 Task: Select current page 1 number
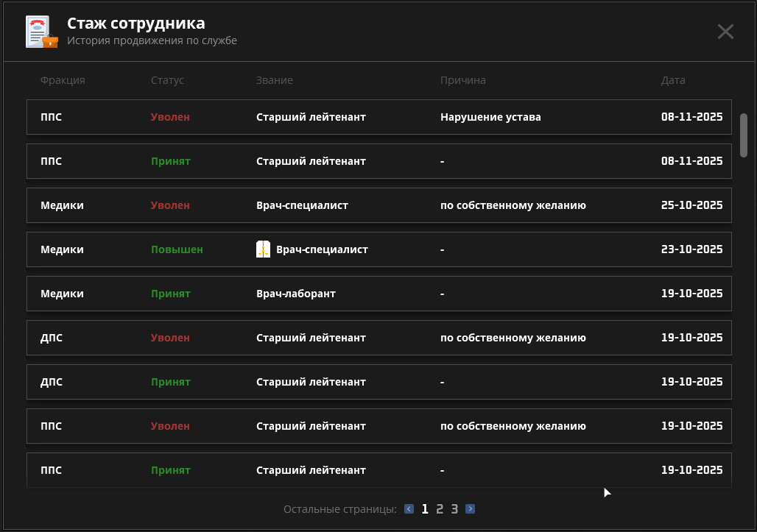(x=425, y=508)
